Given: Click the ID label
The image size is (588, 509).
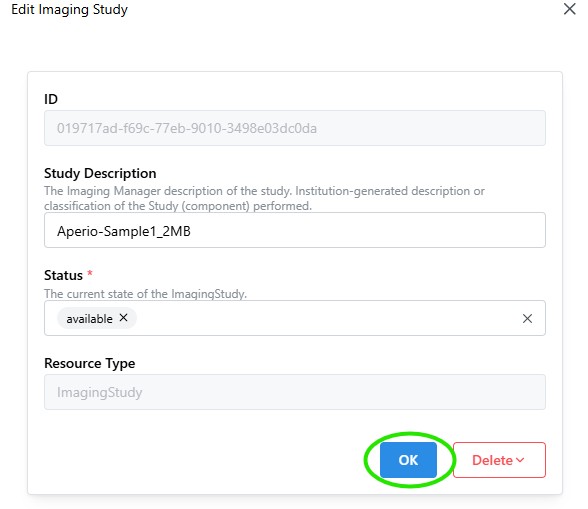Looking at the screenshot, I should point(51,99).
